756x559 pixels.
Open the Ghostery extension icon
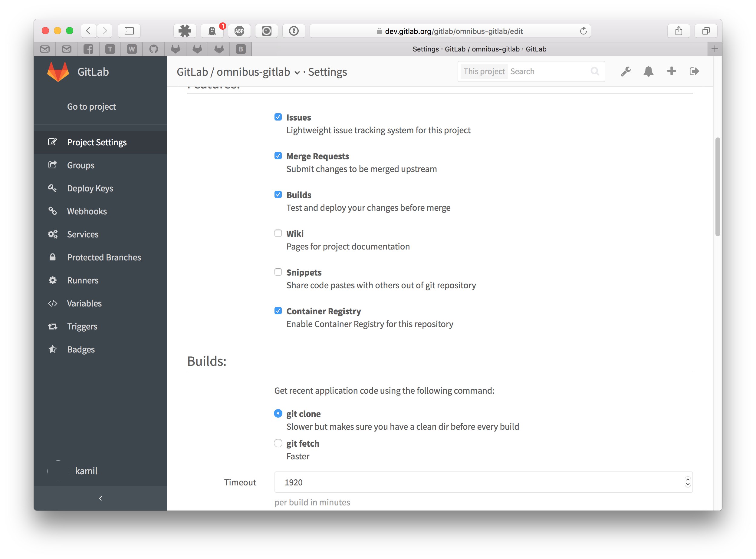tap(212, 31)
